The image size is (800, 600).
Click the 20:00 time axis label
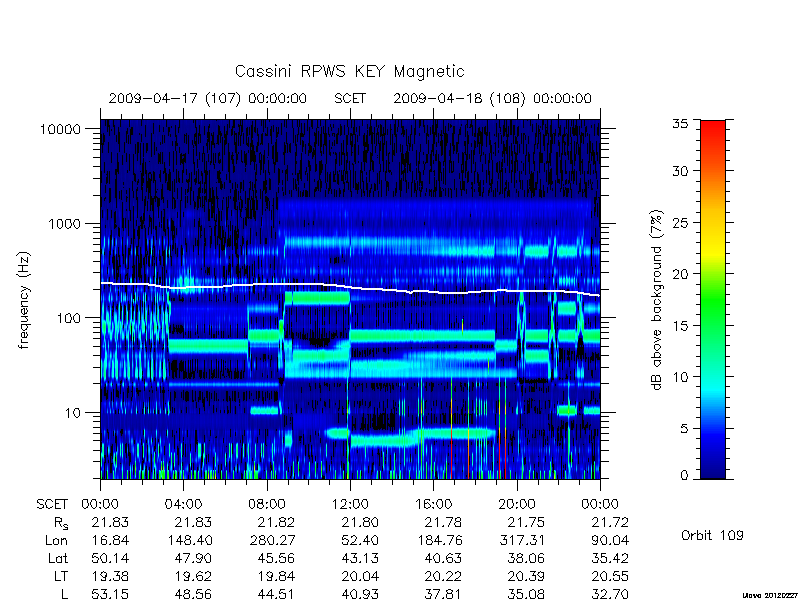coord(517,505)
